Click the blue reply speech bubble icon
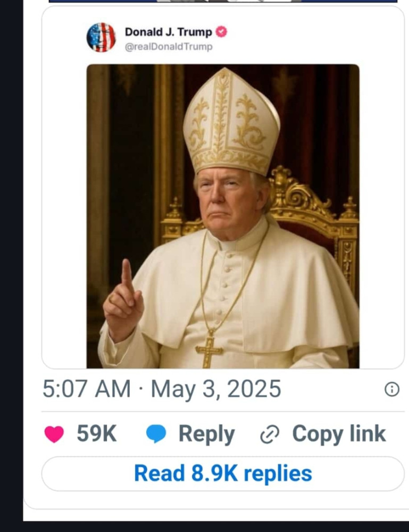 (x=156, y=434)
